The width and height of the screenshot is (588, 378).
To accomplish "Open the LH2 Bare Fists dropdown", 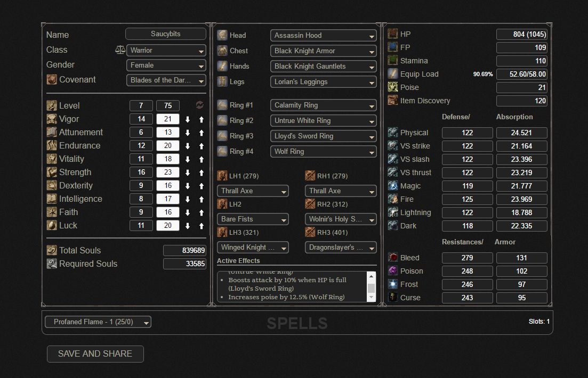I will point(253,219).
